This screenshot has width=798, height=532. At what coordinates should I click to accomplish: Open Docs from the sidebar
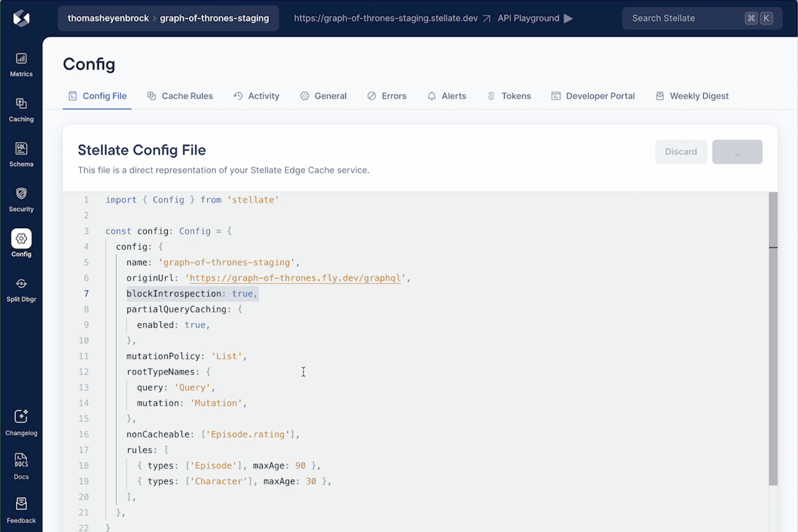pos(21,461)
